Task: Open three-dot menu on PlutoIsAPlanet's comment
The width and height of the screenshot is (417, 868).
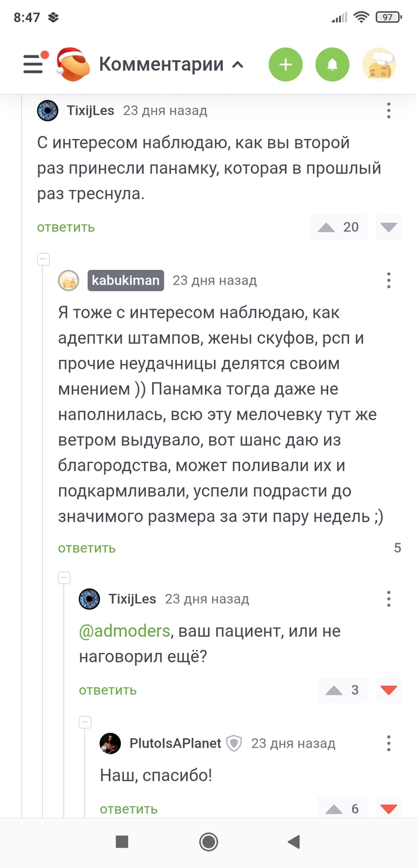Action: pyautogui.click(x=388, y=743)
